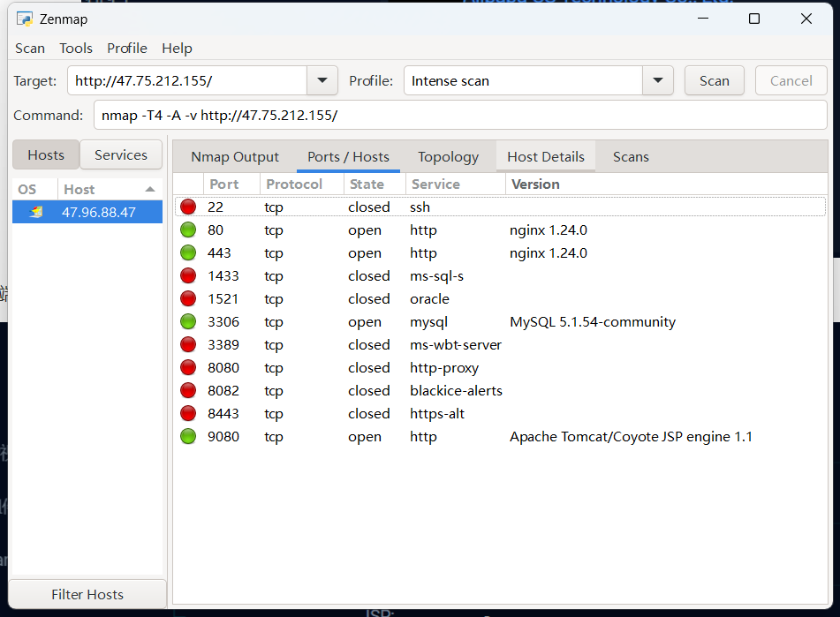This screenshot has height=617, width=840.
Task: Select host 47.96.88.47 in the list
Action: pyautogui.click(x=87, y=212)
